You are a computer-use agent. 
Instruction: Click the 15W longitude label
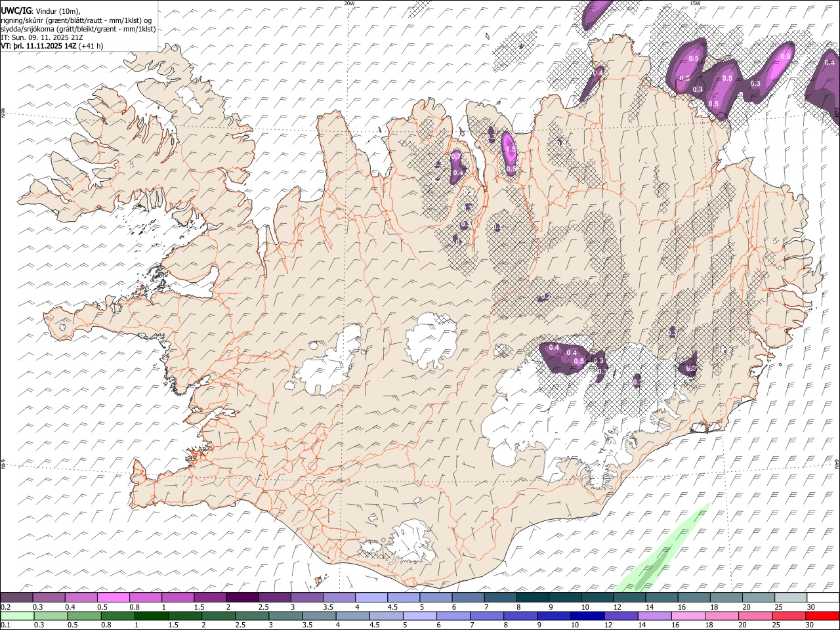(695, 3)
